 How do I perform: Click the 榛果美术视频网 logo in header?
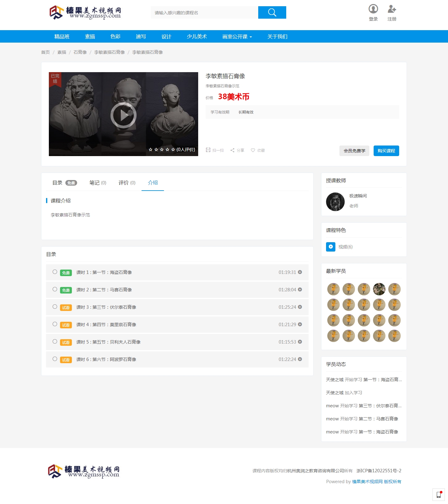[x=85, y=13]
